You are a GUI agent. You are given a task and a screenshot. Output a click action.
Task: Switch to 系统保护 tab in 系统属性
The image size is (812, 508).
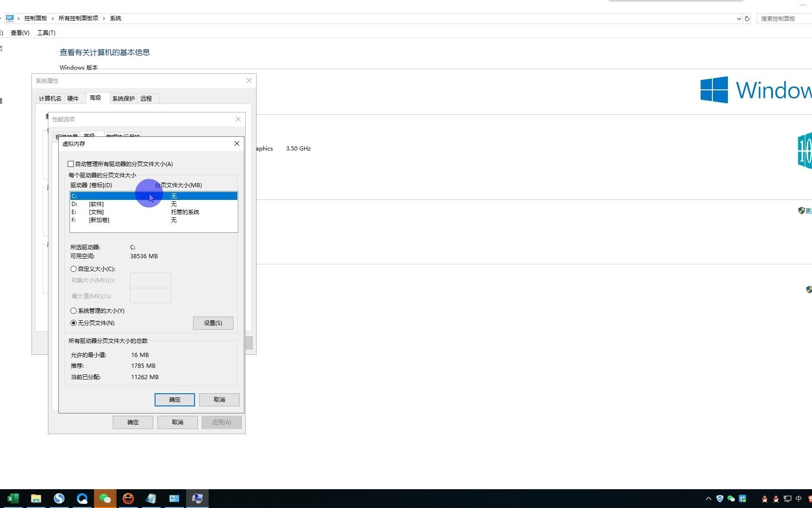pos(124,99)
